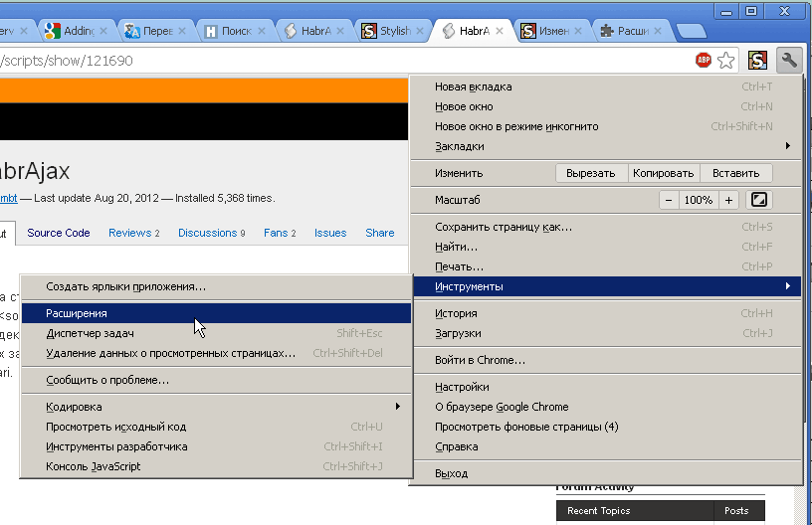The width and height of the screenshot is (812, 525).
Task: Open Настройки from the menu
Action: (606, 387)
